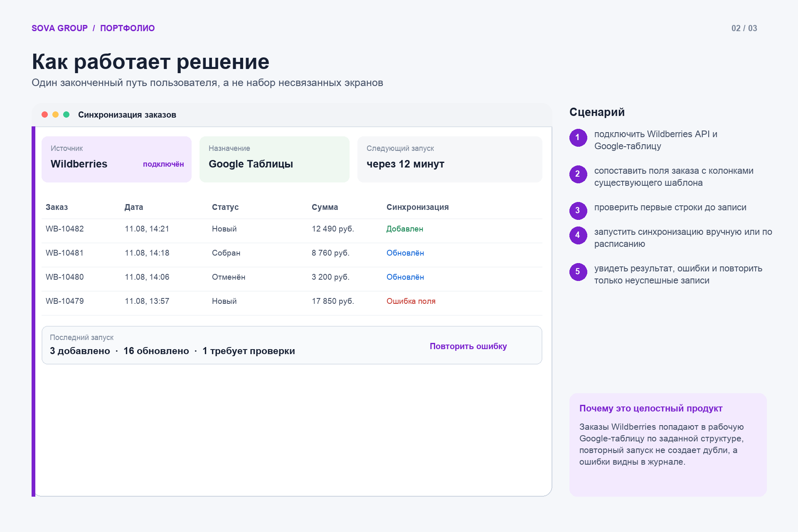Viewport: 798px width, 532px height.
Task: Open the SOVA GROUP breadcrumb
Action: tap(59, 28)
